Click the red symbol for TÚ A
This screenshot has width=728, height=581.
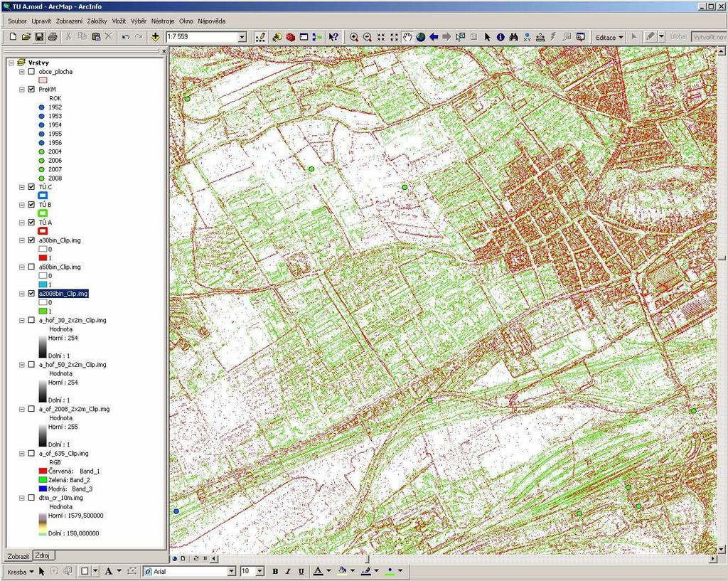pos(42,231)
